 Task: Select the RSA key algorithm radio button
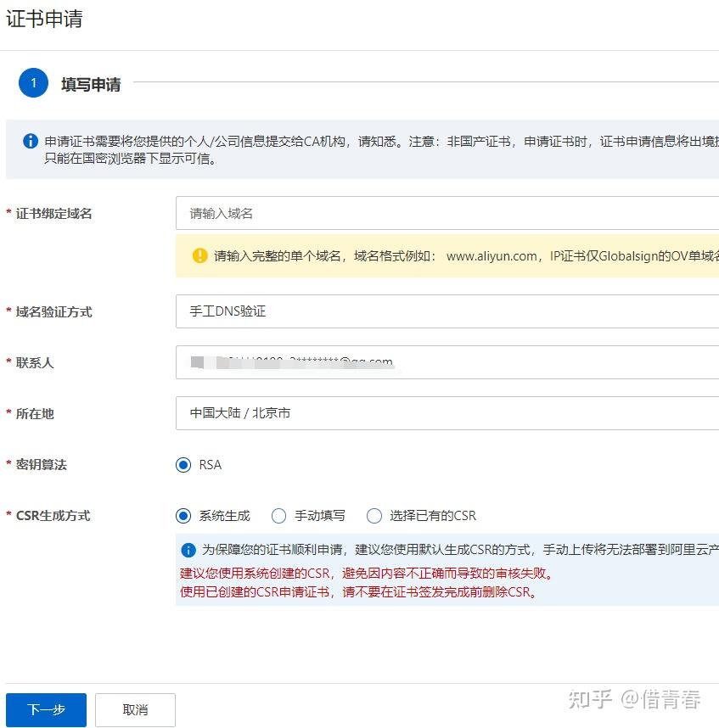(183, 464)
